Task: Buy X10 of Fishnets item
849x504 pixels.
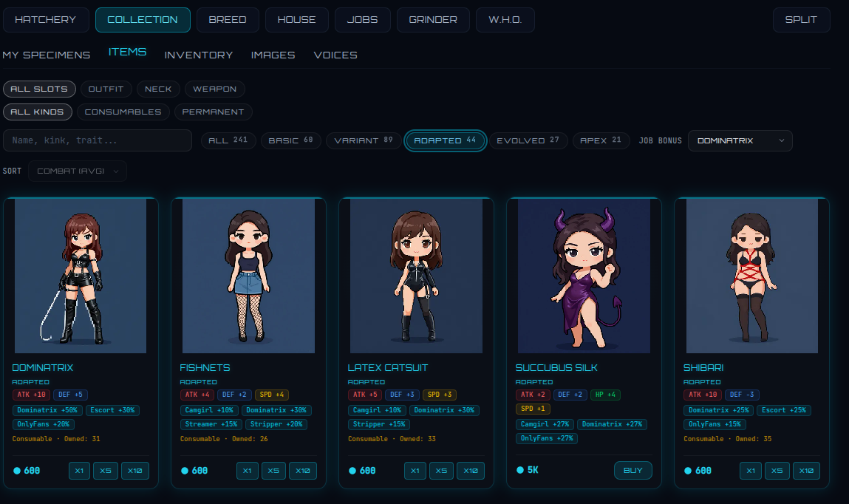Action: point(303,471)
